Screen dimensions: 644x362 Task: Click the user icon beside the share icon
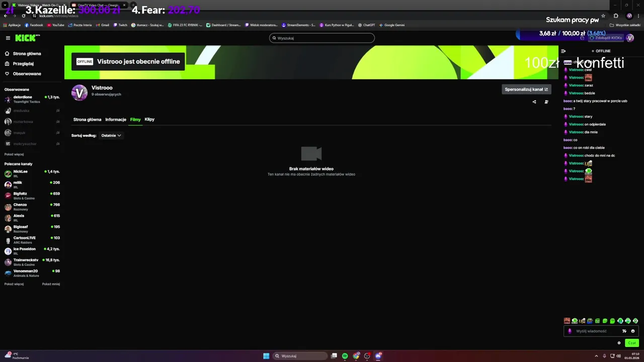[x=546, y=102]
